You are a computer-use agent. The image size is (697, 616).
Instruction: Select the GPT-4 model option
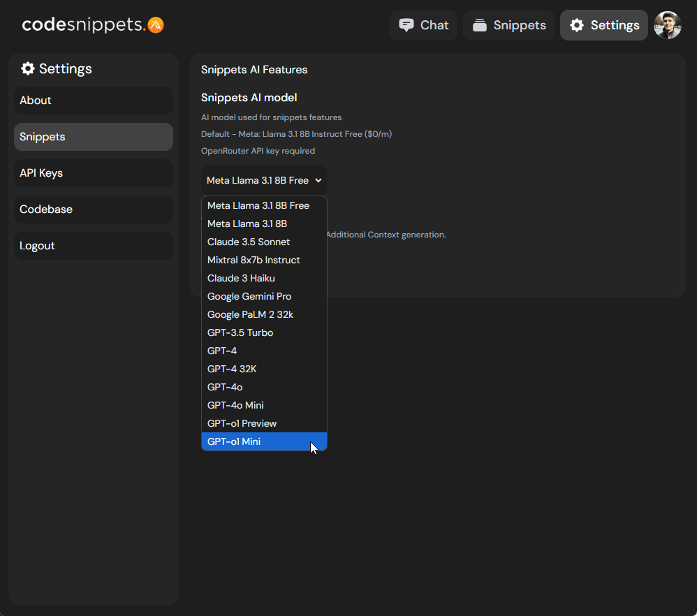pyautogui.click(x=264, y=351)
